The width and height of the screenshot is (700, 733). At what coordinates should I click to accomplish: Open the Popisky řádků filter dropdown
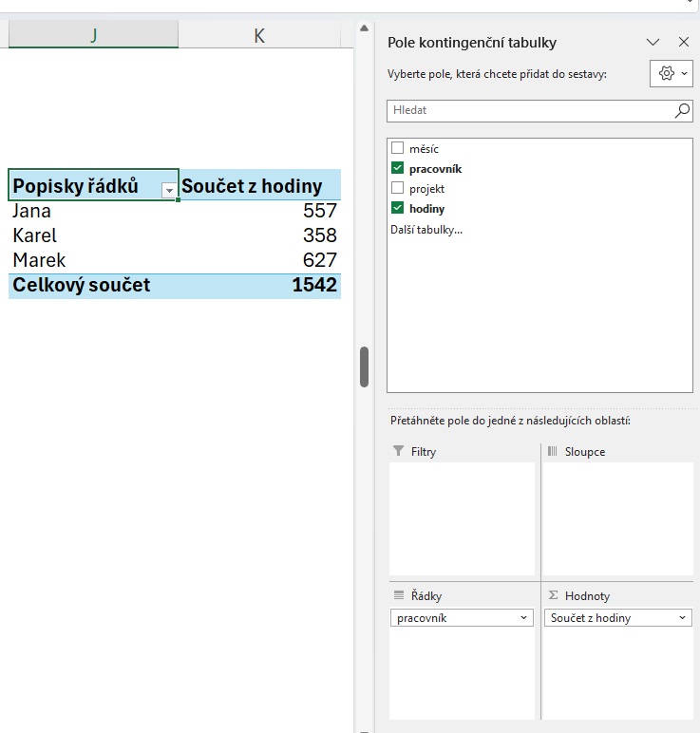pyautogui.click(x=169, y=189)
